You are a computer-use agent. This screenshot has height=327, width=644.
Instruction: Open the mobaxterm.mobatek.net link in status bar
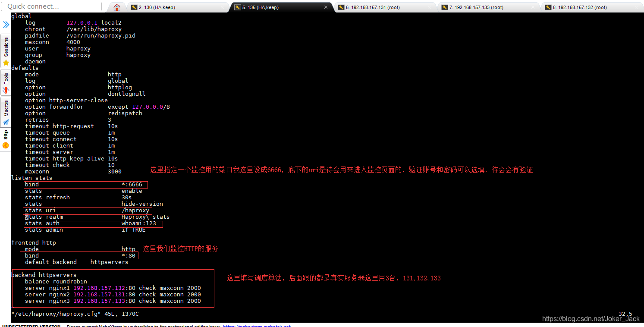pyautogui.click(x=257, y=326)
